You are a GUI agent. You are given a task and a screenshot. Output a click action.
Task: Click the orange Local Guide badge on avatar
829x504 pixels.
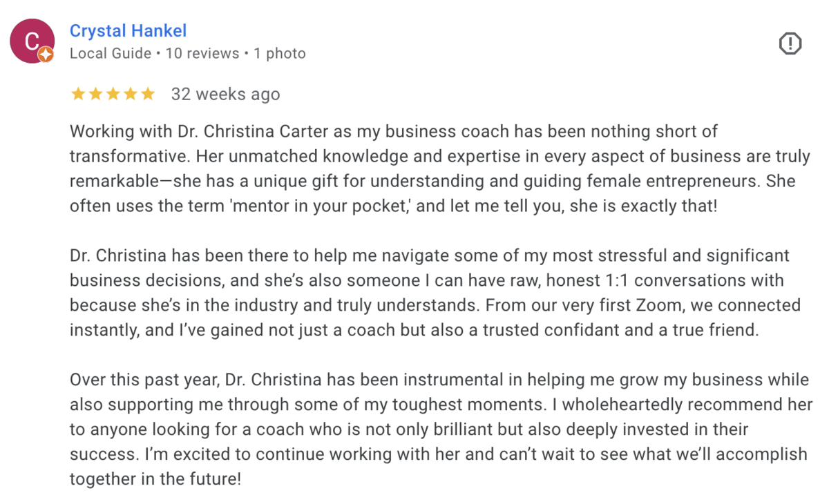click(46, 55)
